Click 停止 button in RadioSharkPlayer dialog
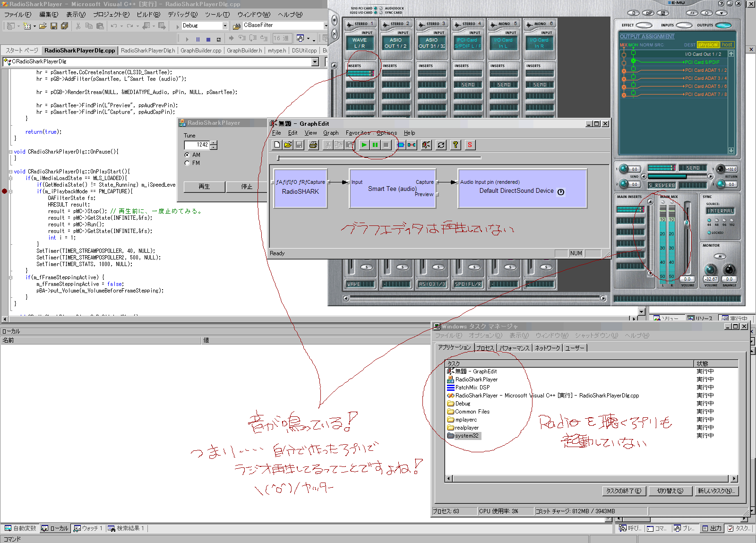756x543 pixels. (247, 187)
